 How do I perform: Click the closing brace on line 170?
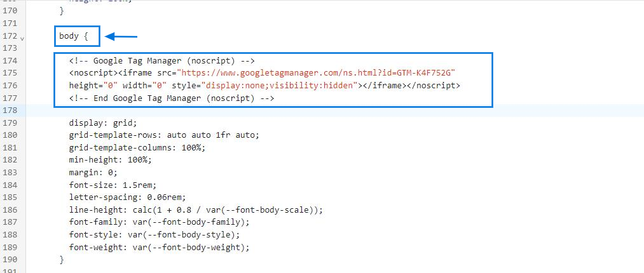(62, 11)
